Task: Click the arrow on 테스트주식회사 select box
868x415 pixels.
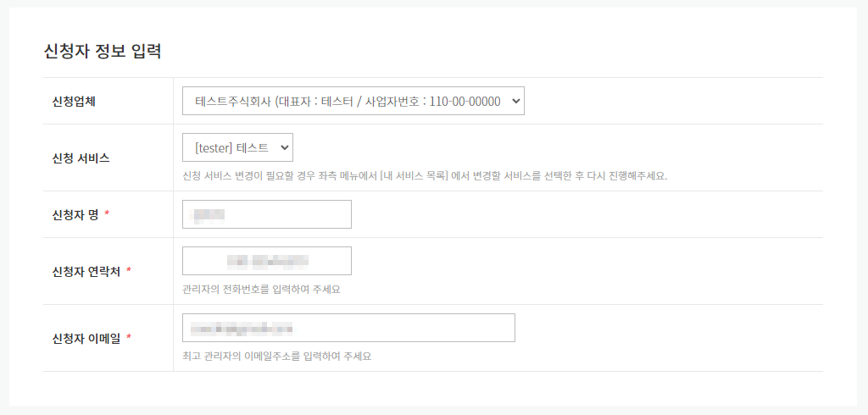Action: tap(515, 102)
